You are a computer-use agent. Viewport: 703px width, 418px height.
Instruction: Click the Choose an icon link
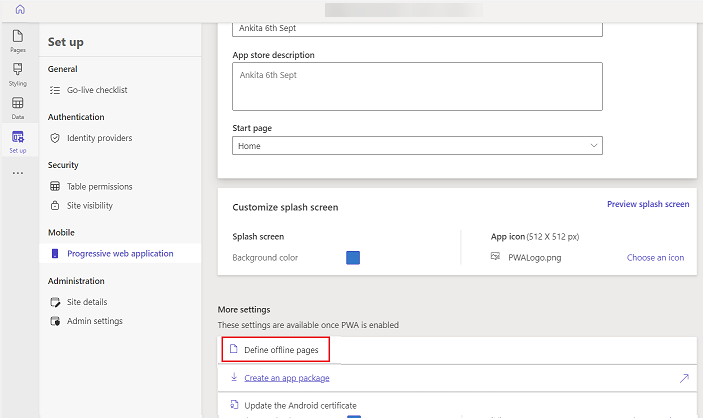point(655,258)
